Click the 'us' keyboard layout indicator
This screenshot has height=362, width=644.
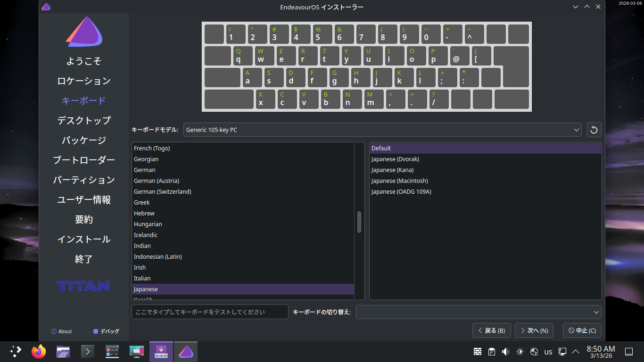pos(548,352)
